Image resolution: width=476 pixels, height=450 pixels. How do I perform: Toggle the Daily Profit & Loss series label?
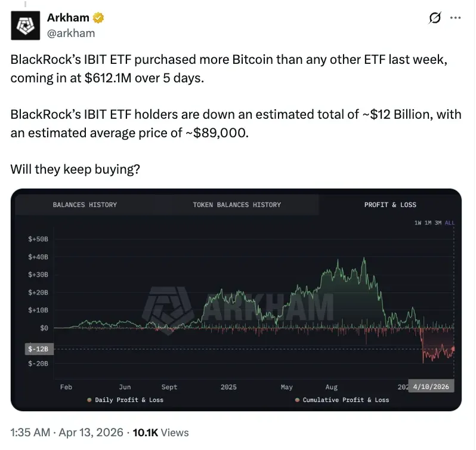pyautogui.click(x=129, y=400)
